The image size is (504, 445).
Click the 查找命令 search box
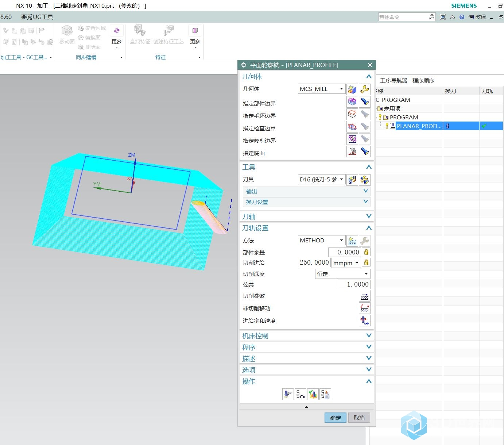403,17
